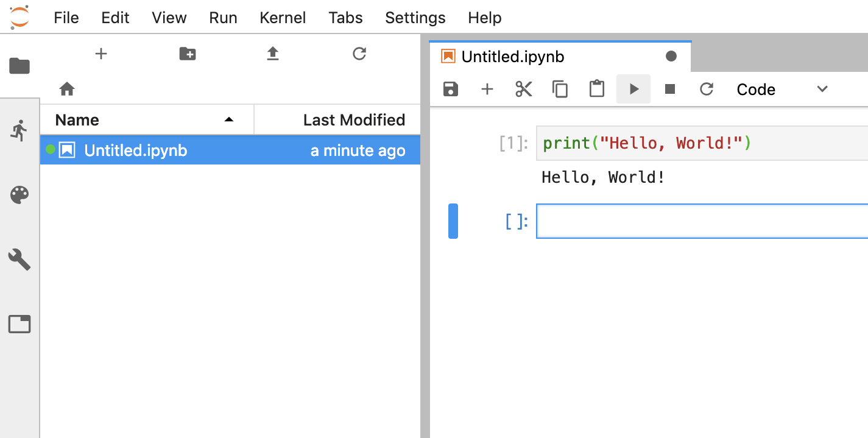The height and width of the screenshot is (438, 868).
Task: Copy the selected cell
Action: (x=560, y=89)
